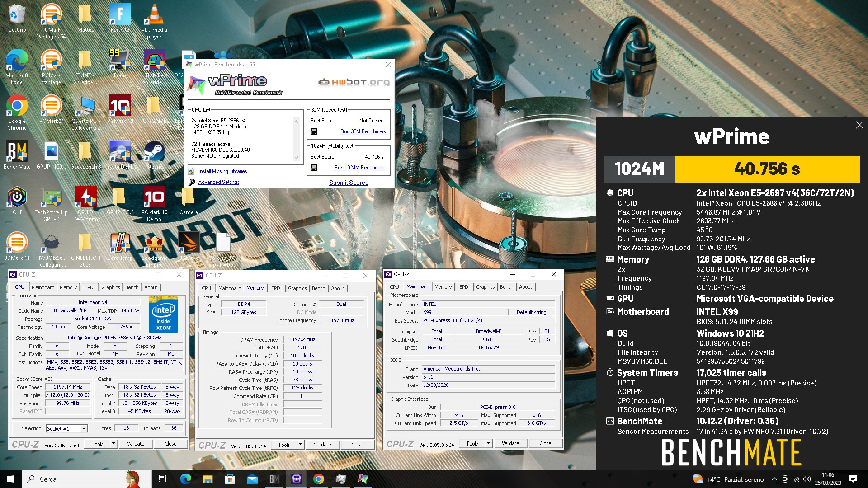Expand Tools dropdown arrow in Memory window
The height and width of the screenshot is (488, 868).
point(300,445)
